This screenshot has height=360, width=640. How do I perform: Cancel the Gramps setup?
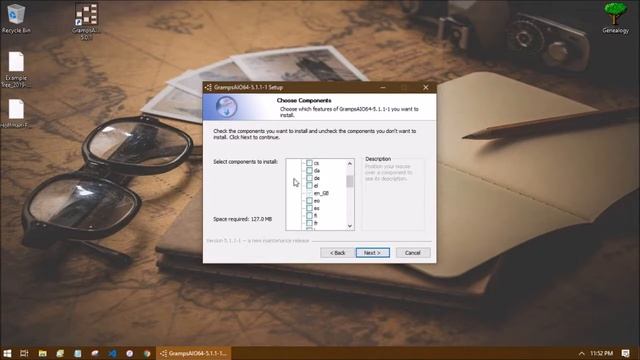tap(413, 253)
